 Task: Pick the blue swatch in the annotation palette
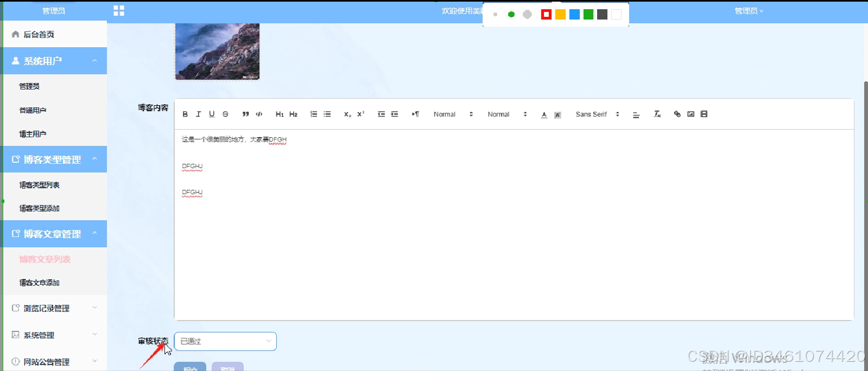(x=574, y=14)
